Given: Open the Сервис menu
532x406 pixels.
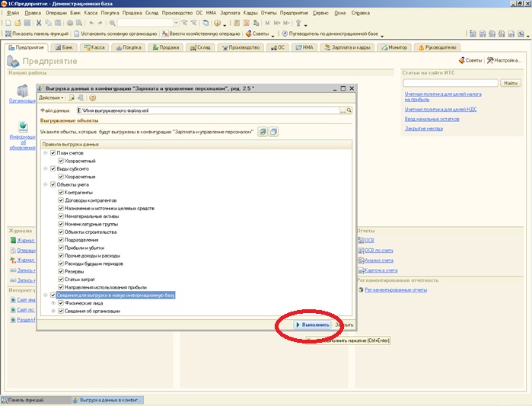Looking at the screenshot, I should coord(320,13).
